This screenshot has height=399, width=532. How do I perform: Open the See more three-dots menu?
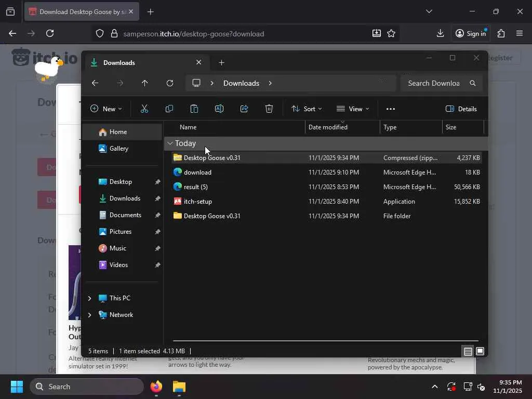click(391, 109)
